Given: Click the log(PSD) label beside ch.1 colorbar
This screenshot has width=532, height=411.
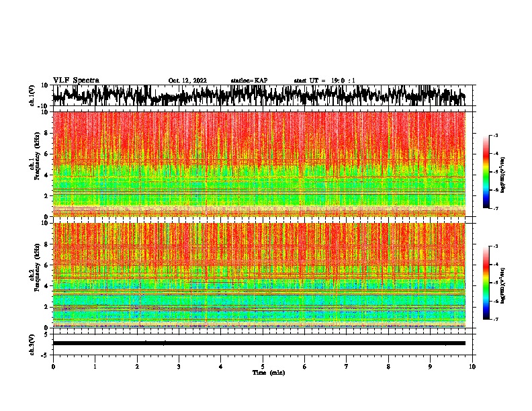Looking at the screenshot, I should coord(502,175).
